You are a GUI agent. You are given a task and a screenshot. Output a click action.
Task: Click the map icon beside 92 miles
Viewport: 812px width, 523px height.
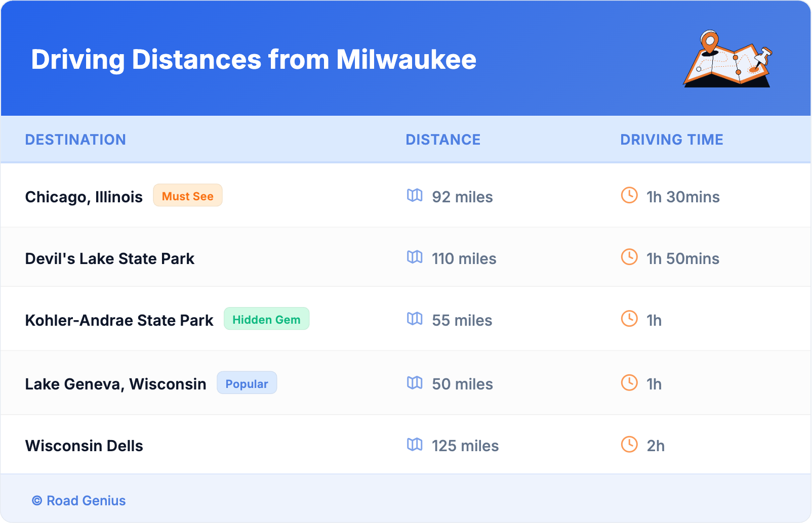click(x=415, y=195)
